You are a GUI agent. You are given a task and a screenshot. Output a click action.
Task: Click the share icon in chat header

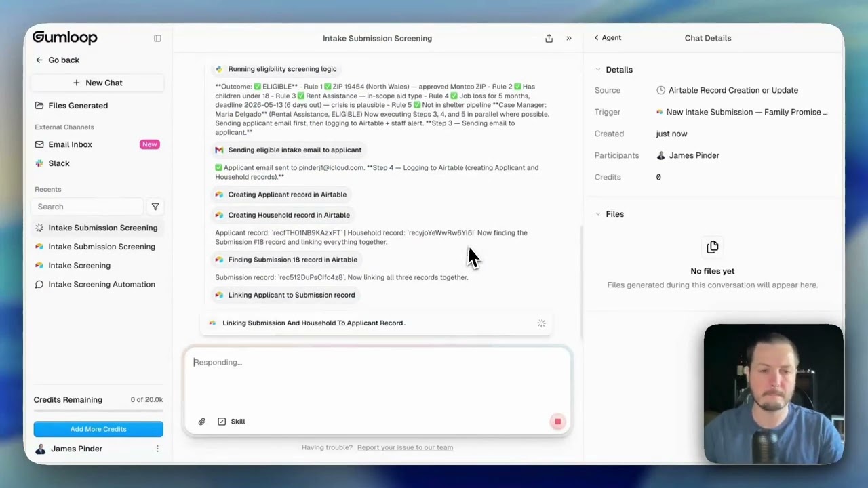point(549,38)
